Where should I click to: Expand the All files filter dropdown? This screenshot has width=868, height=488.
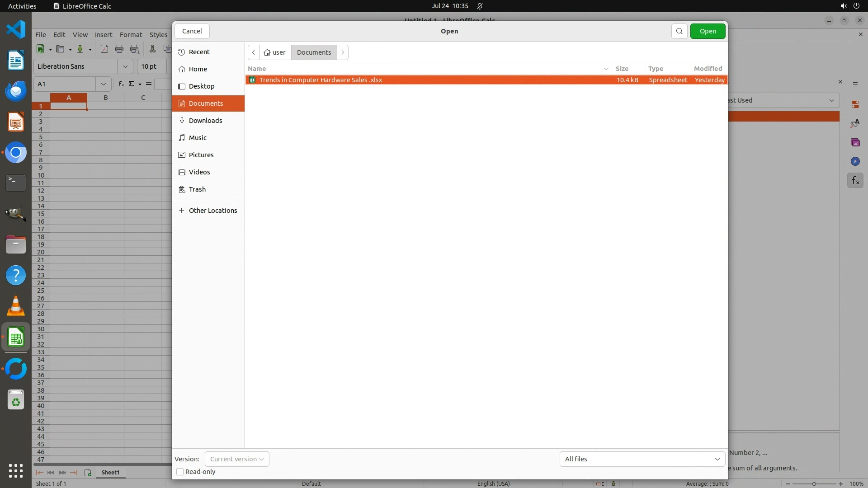click(x=642, y=459)
